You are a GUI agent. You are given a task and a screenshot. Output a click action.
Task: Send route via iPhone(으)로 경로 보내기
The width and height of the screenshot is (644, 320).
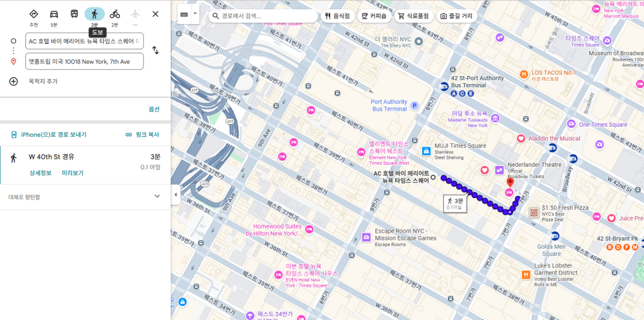(x=49, y=135)
